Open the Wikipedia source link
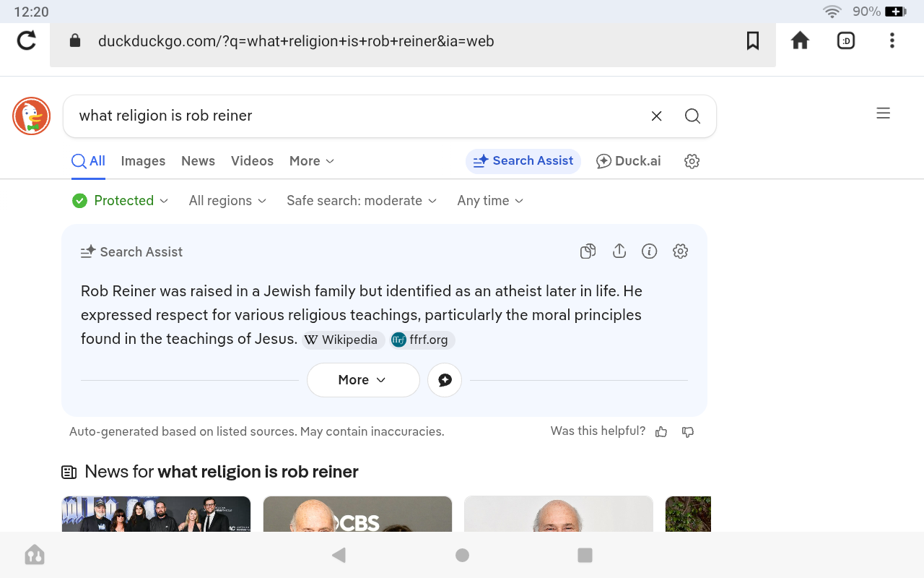The width and height of the screenshot is (924, 578). coord(341,340)
